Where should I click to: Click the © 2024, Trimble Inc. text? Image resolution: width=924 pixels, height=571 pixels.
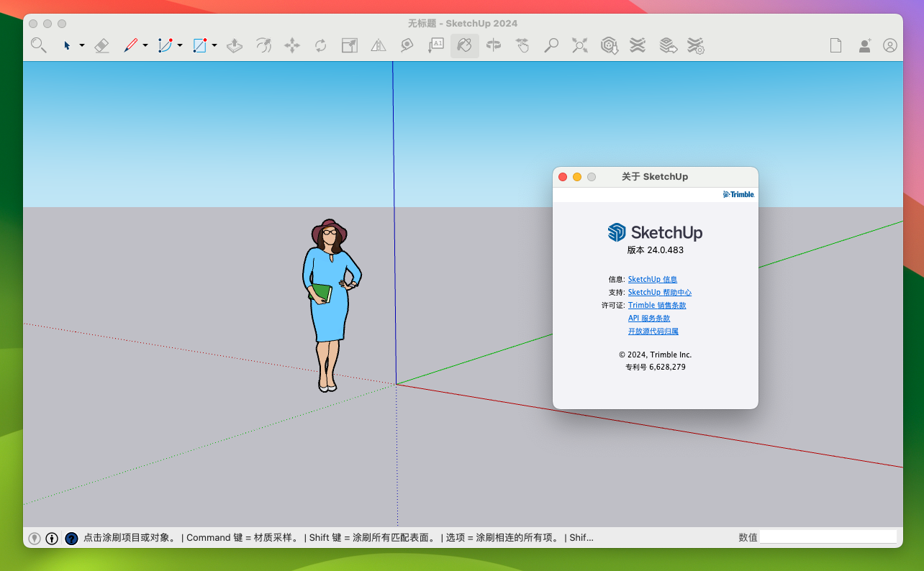[656, 355]
